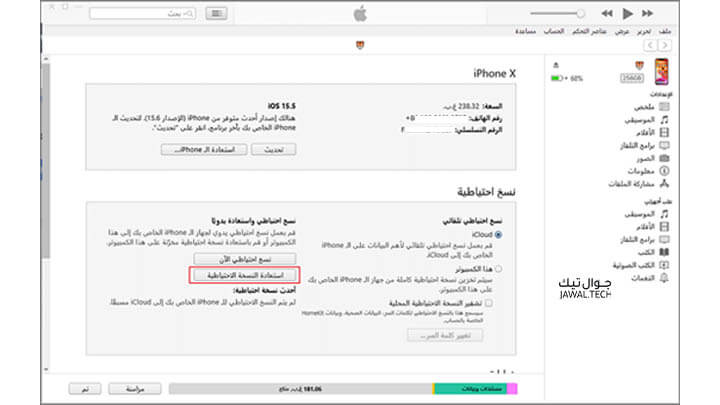Open TV Shows (برامج التلفاز) under Settings section
The image size is (720, 405).
pos(645,146)
